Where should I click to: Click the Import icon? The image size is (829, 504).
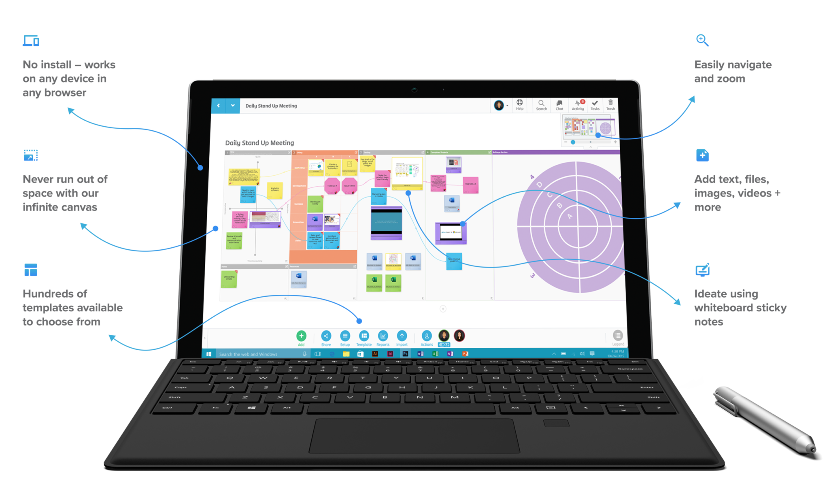pyautogui.click(x=401, y=335)
